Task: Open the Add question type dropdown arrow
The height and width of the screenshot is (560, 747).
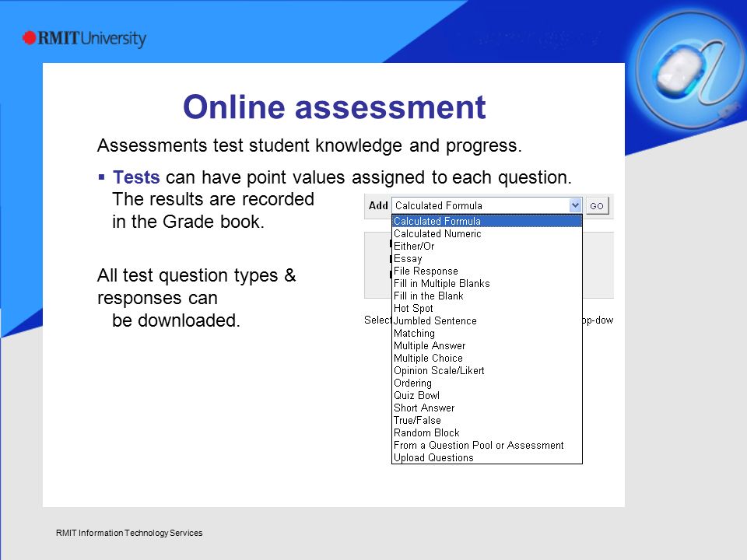Action: coord(576,205)
